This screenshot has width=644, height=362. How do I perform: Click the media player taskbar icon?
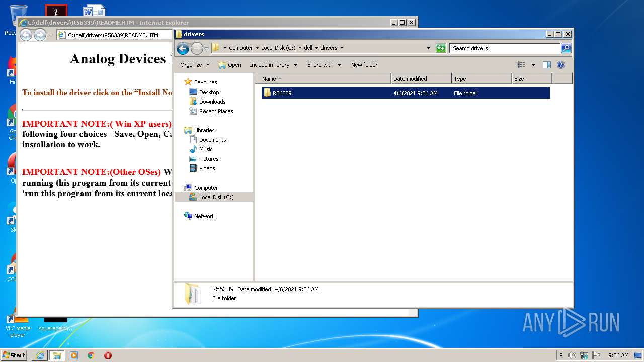(x=74, y=355)
